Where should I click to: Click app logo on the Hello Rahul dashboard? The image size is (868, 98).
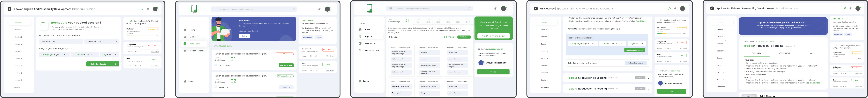pyautogui.click(x=194, y=9)
